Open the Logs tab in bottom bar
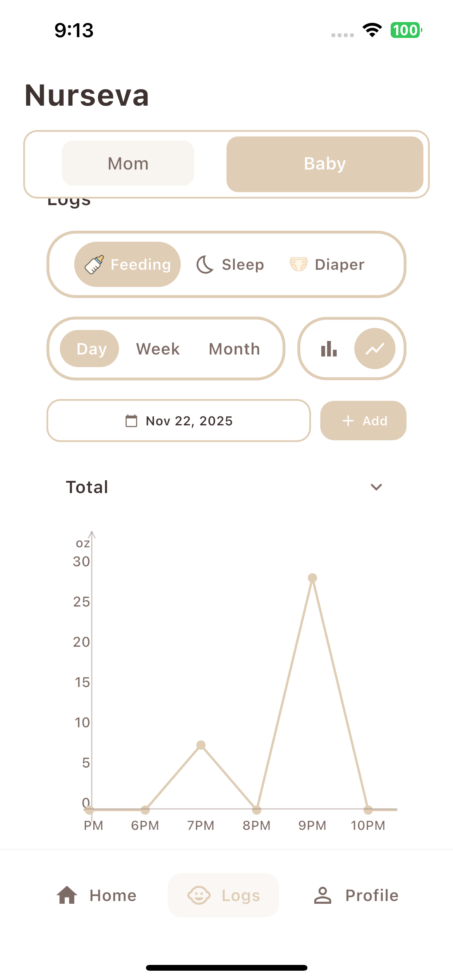Viewport: 453px width, 980px height. click(x=223, y=895)
